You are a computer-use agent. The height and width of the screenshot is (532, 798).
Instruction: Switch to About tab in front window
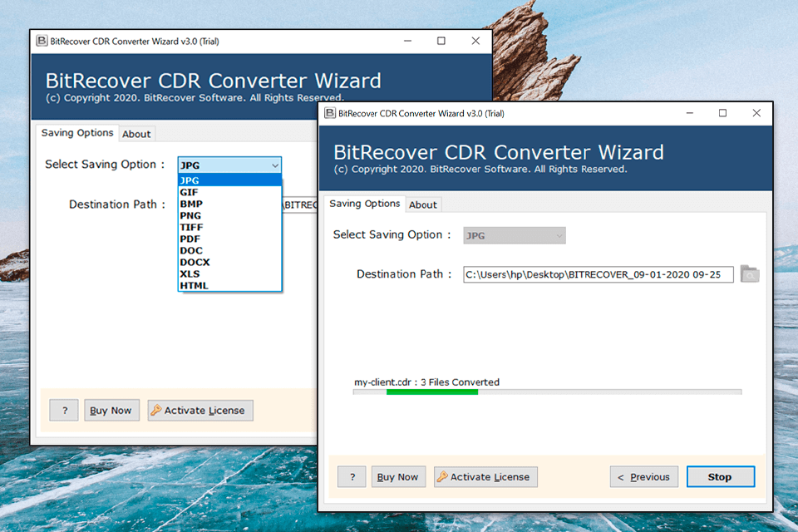tap(423, 204)
